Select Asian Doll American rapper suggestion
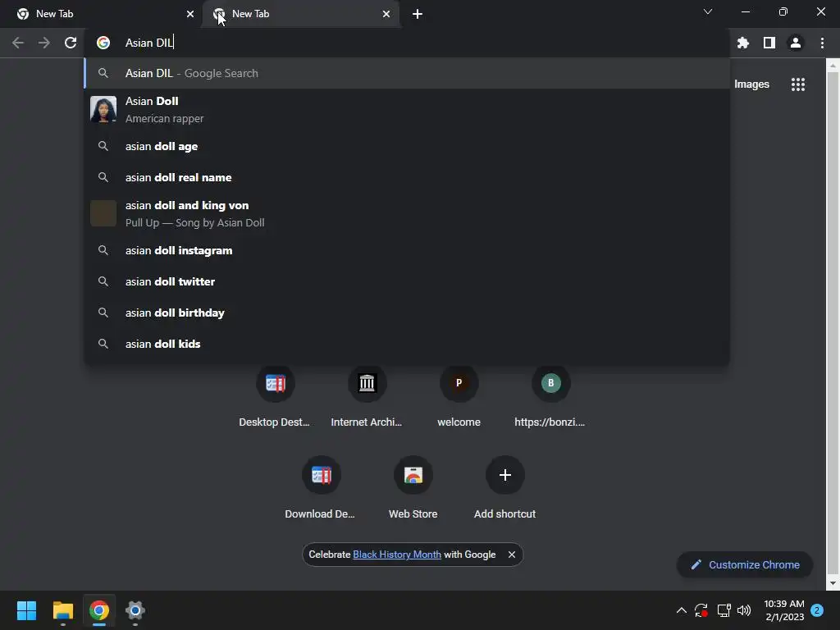This screenshot has height=630, width=840. pyautogui.click(x=407, y=109)
